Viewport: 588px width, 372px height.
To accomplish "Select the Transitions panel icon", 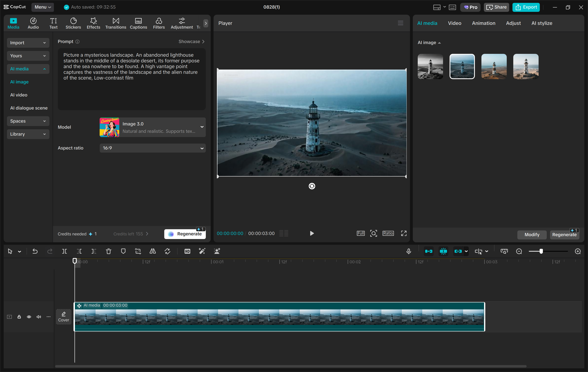I will coord(116,23).
